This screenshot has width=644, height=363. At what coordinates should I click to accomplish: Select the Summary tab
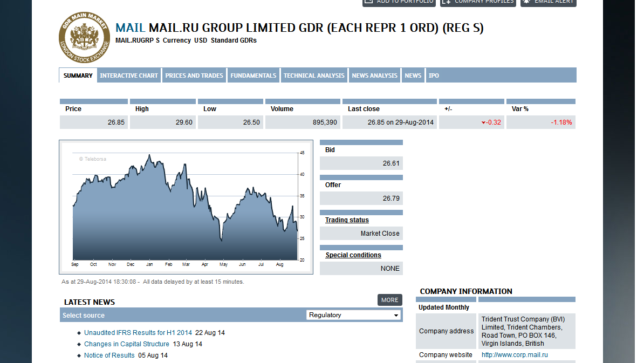pos(78,76)
